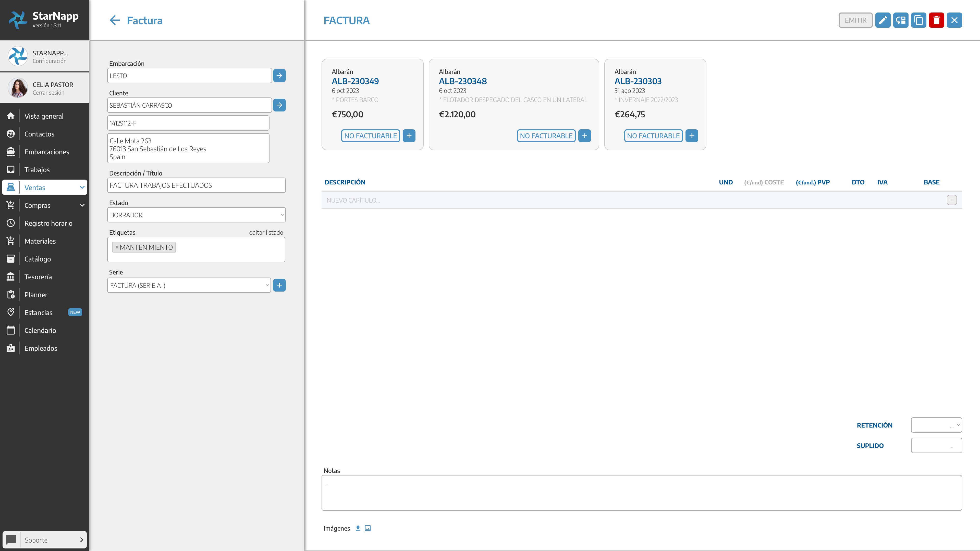The image size is (980, 551).
Task: Toggle NO FACTURABLE on ALB-230303
Action: (653, 136)
